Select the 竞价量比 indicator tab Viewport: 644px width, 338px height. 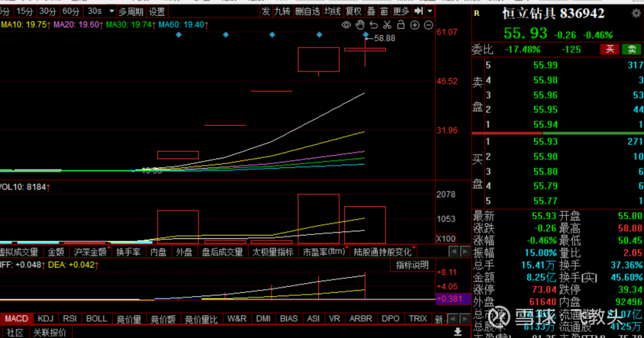tap(202, 319)
